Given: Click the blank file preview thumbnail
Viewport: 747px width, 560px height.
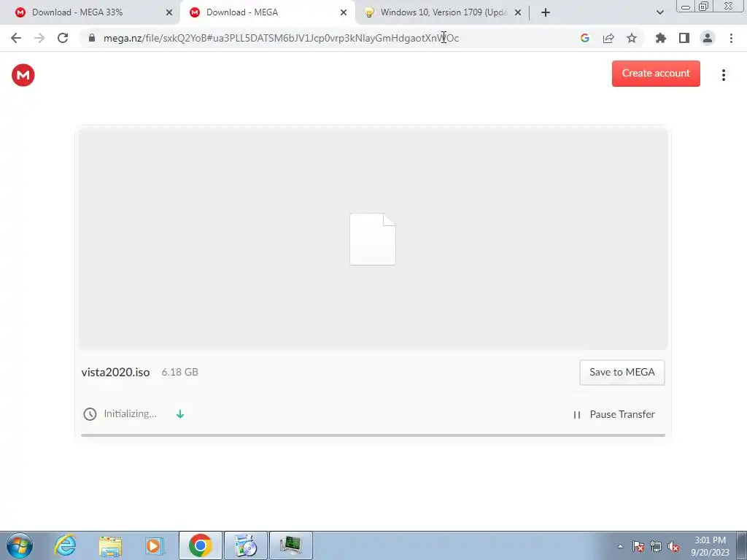Looking at the screenshot, I should [373, 238].
